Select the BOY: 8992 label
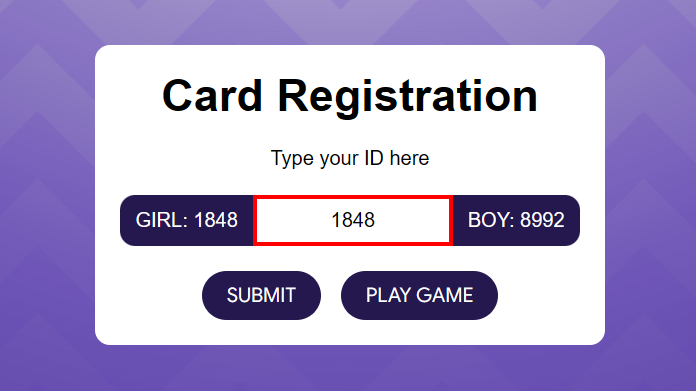This screenshot has height=391, width=696. 516,220
